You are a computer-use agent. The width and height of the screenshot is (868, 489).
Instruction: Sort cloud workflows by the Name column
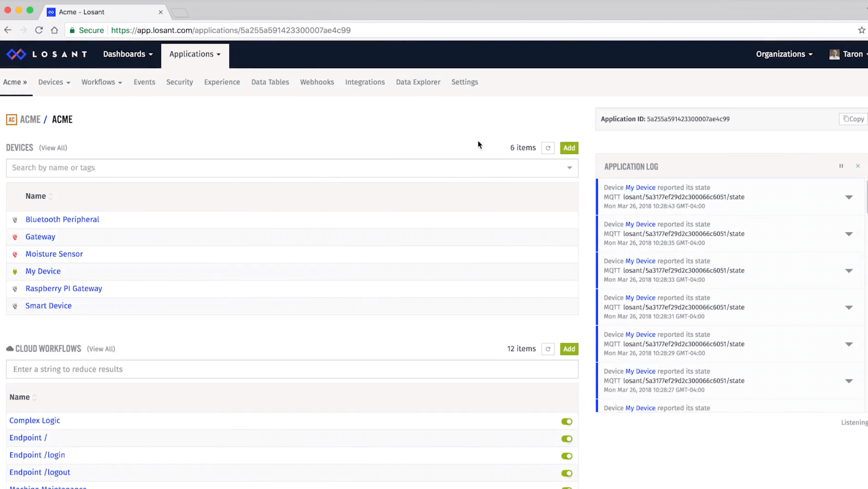[23, 397]
